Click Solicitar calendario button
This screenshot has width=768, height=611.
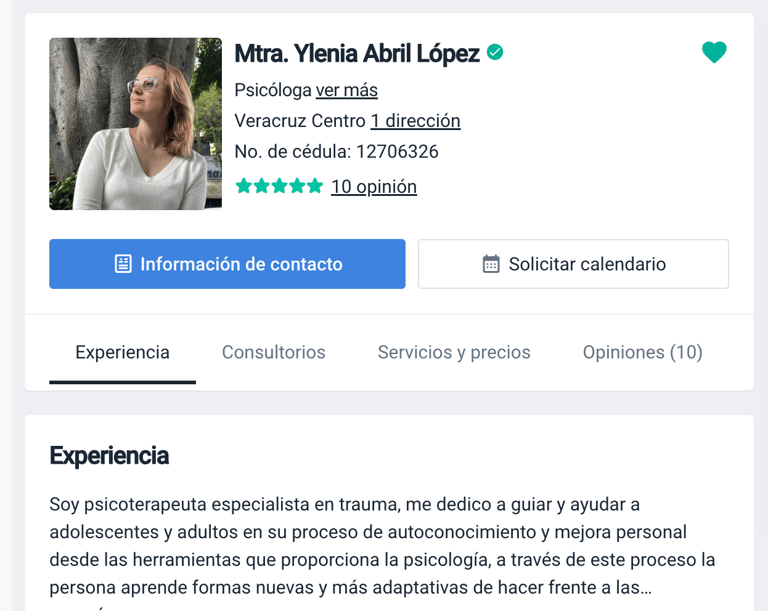[x=574, y=264]
